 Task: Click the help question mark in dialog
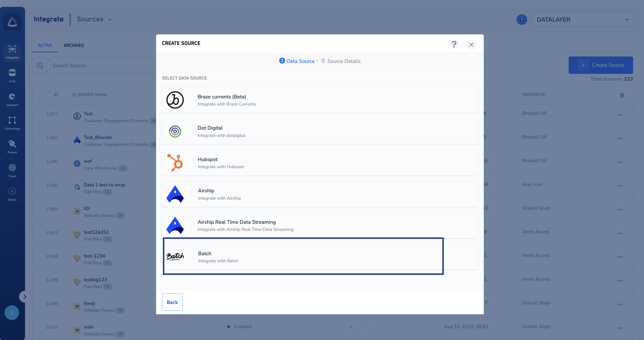click(x=454, y=44)
